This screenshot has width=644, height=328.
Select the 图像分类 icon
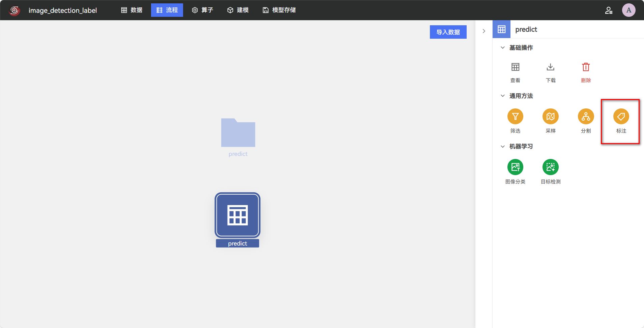coord(515,167)
